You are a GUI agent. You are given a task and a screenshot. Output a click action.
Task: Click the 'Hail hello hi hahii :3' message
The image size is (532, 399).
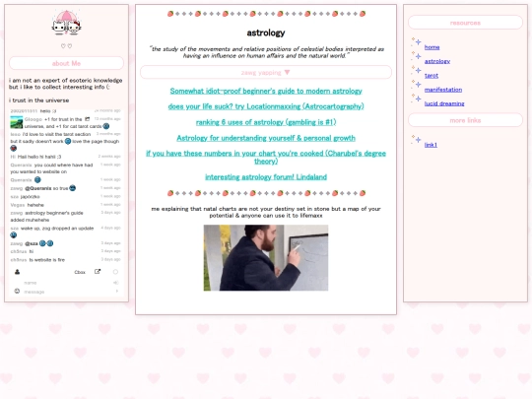39,157
